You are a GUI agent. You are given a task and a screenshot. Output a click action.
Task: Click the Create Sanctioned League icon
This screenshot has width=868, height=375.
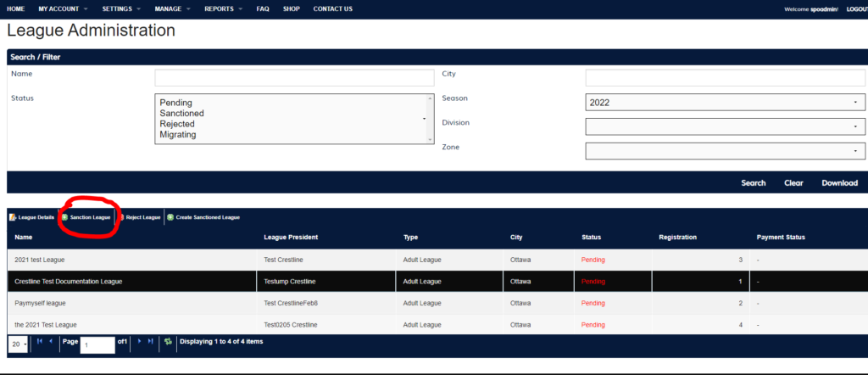tap(170, 217)
